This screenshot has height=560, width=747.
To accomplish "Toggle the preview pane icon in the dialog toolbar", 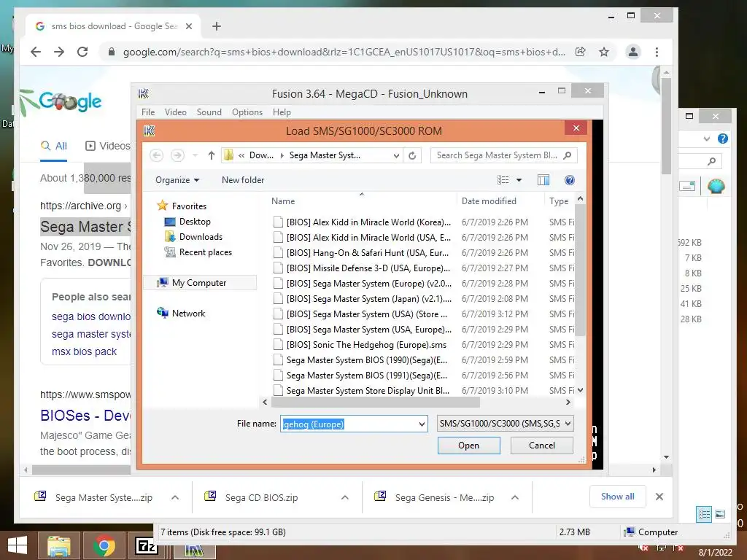I will [543, 180].
